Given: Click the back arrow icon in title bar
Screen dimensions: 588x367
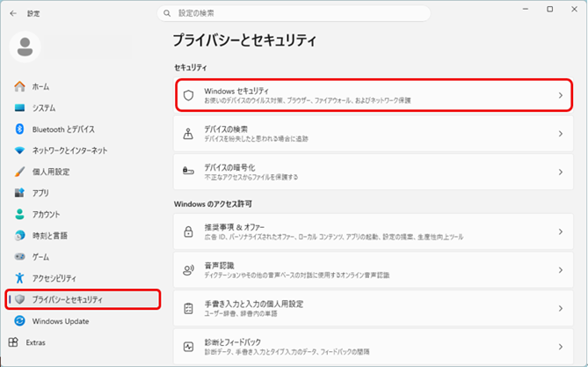Looking at the screenshot, I should [x=11, y=13].
